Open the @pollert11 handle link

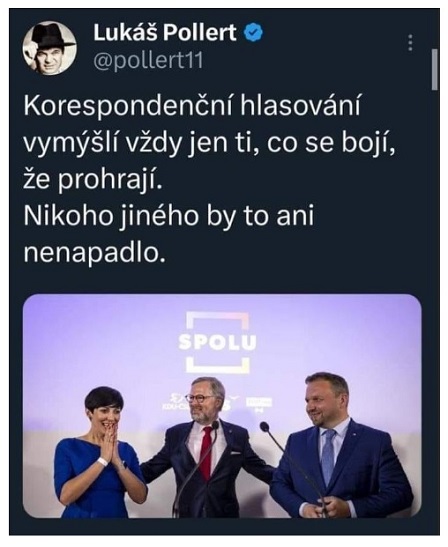click(148, 61)
